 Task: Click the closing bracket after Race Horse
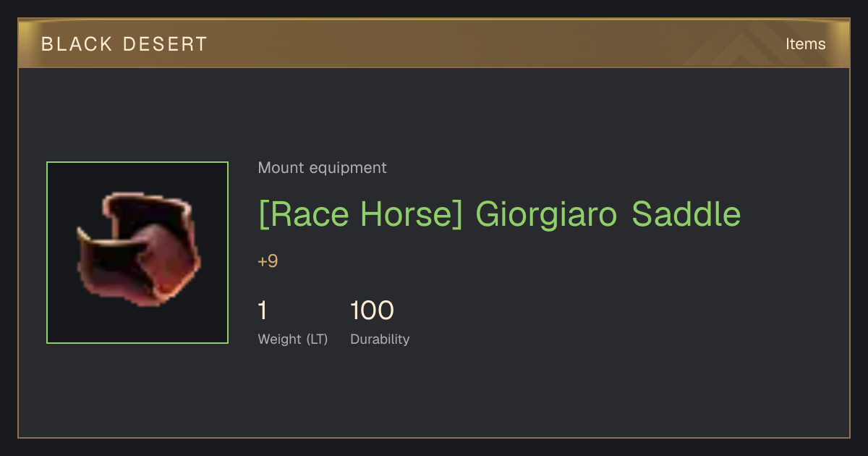click(x=457, y=215)
